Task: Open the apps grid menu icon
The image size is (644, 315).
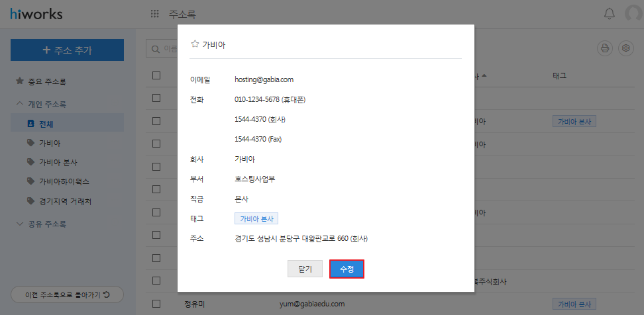Action: (x=155, y=14)
